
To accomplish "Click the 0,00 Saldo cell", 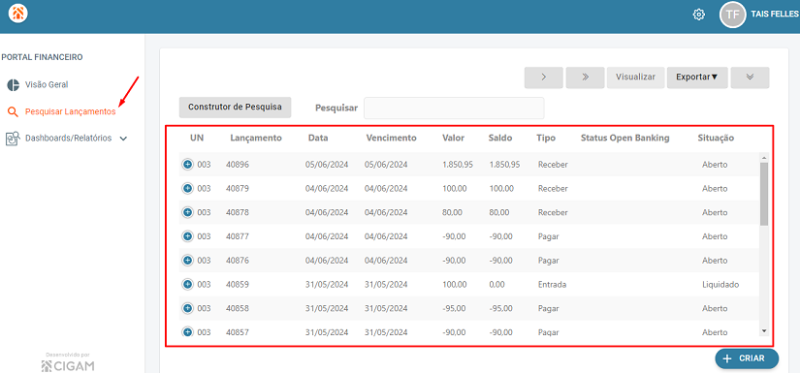I will point(497,285).
